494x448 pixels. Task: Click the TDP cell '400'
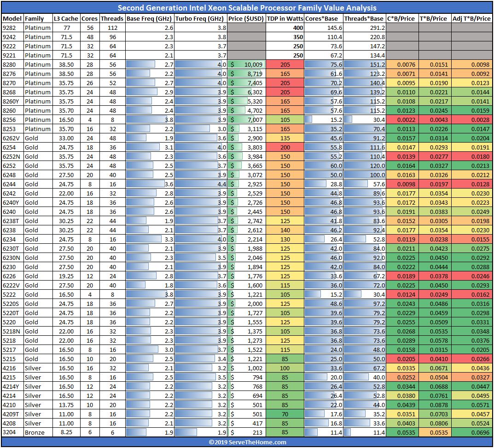pyautogui.click(x=285, y=28)
